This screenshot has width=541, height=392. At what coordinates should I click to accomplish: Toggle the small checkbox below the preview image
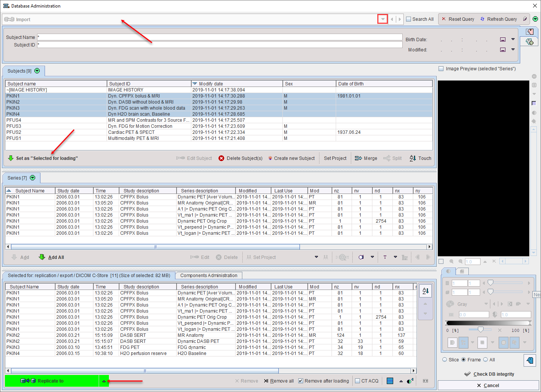point(441,261)
